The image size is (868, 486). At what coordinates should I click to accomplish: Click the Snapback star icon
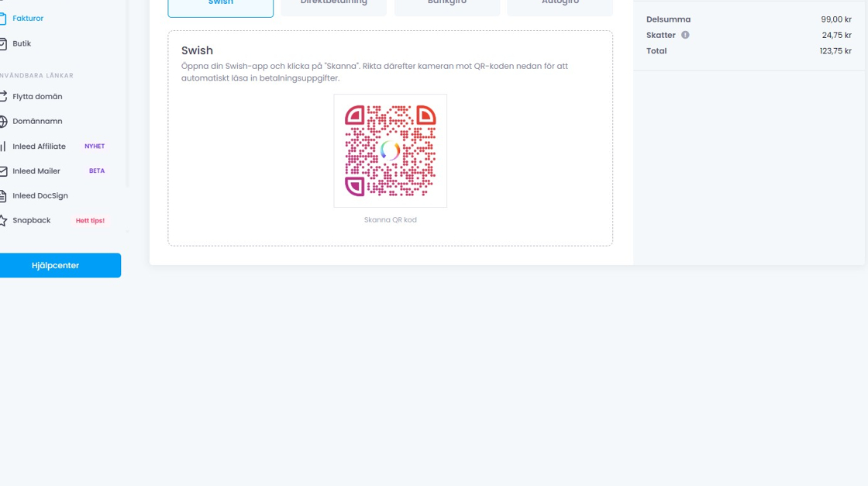click(3, 221)
